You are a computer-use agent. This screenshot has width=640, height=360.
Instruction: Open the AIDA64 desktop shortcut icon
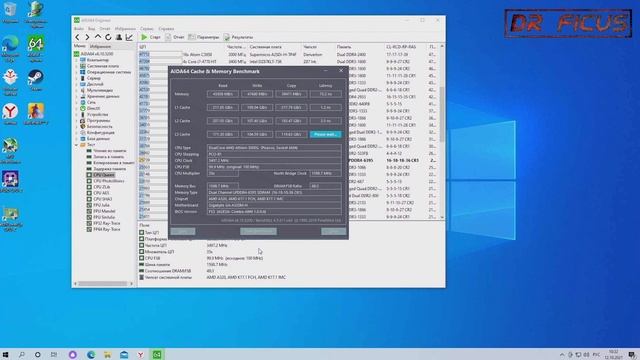(x=36, y=47)
